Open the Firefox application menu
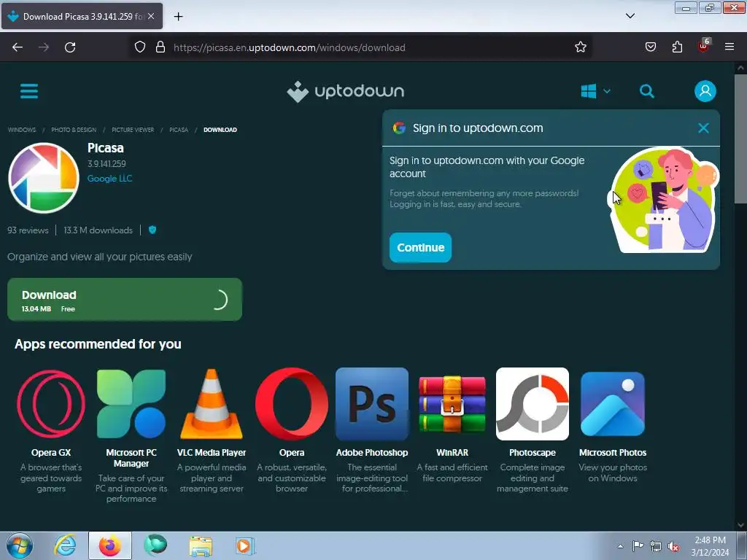747x560 pixels. pos(729,47)
